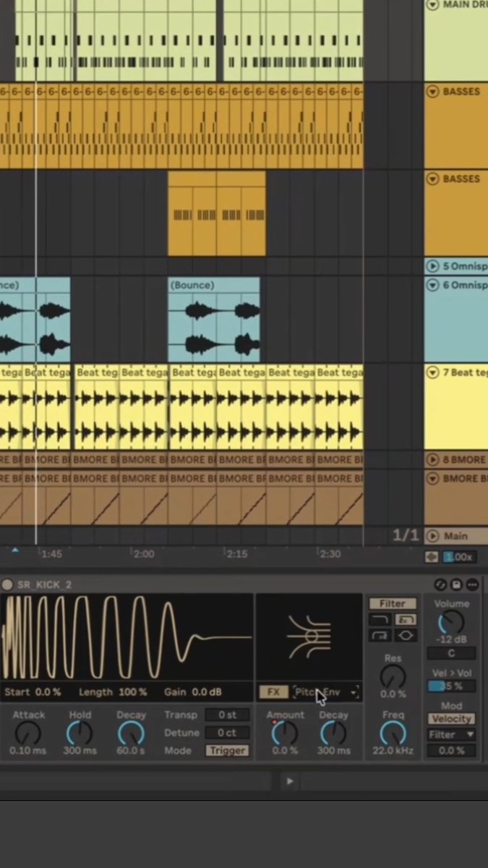The height and width of the screenshot is (868, 488).
Task: Select the 12 dB low-pass filter shape
Action: pos(380,620)
